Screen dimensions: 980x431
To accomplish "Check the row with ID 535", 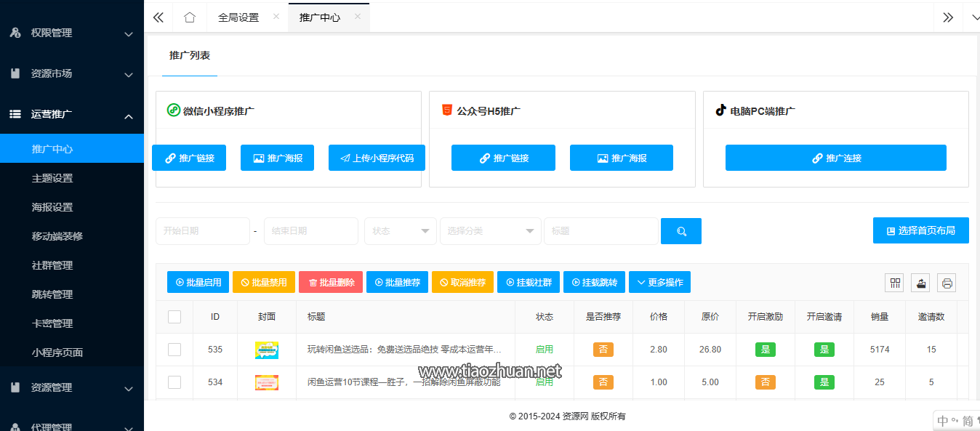I will [174, 350].
